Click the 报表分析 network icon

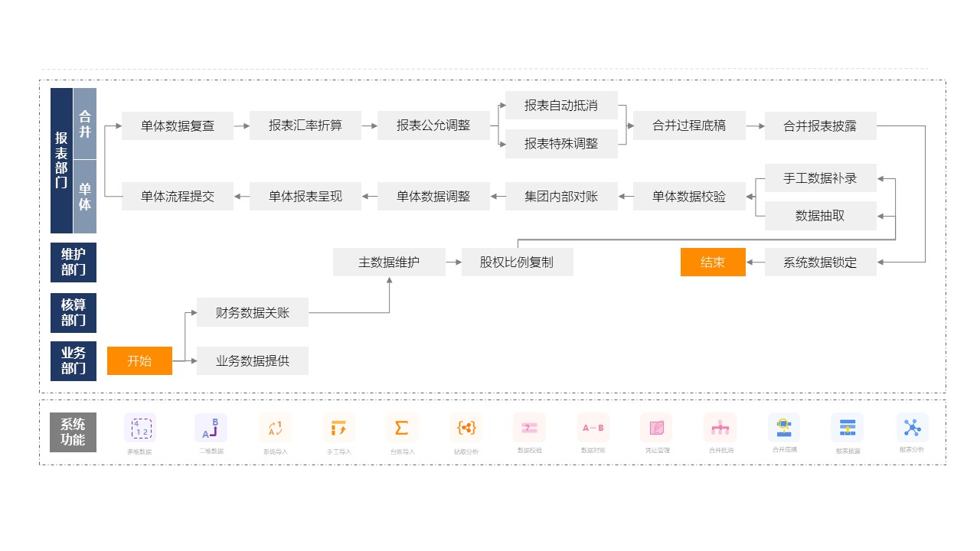(x=912, y=427)
